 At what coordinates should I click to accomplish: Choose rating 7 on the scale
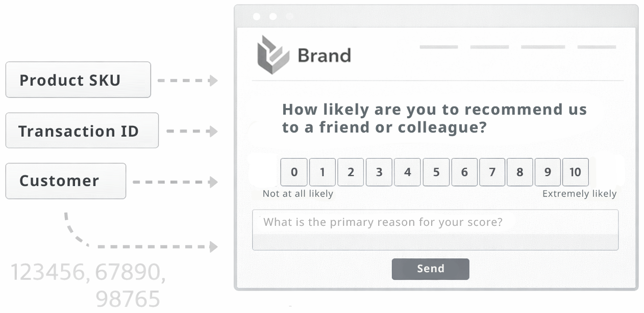(492, 172)
